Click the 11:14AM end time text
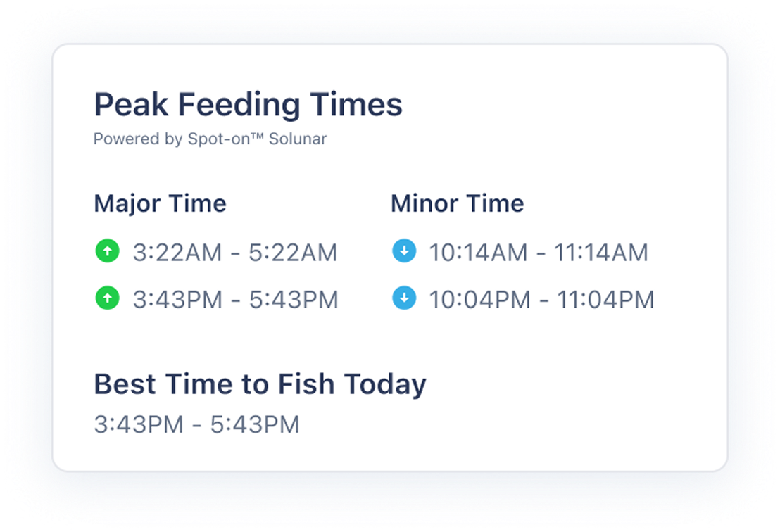 (x=601, y=252)
